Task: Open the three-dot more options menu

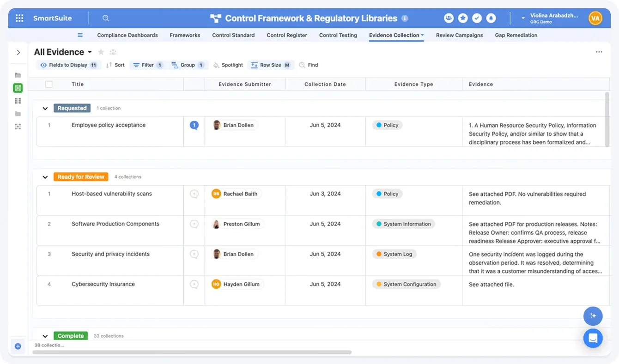Action: click(599, 52)
